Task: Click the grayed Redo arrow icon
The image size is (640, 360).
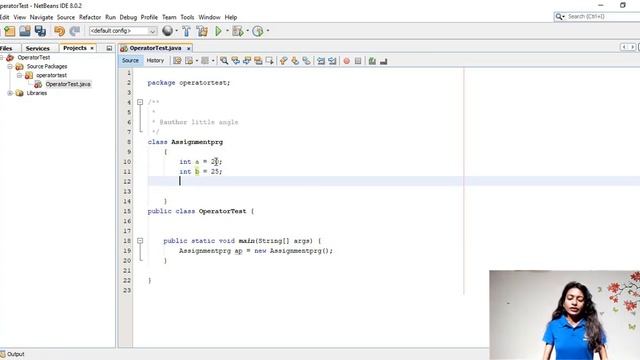Action: click(x=75, y=31)
